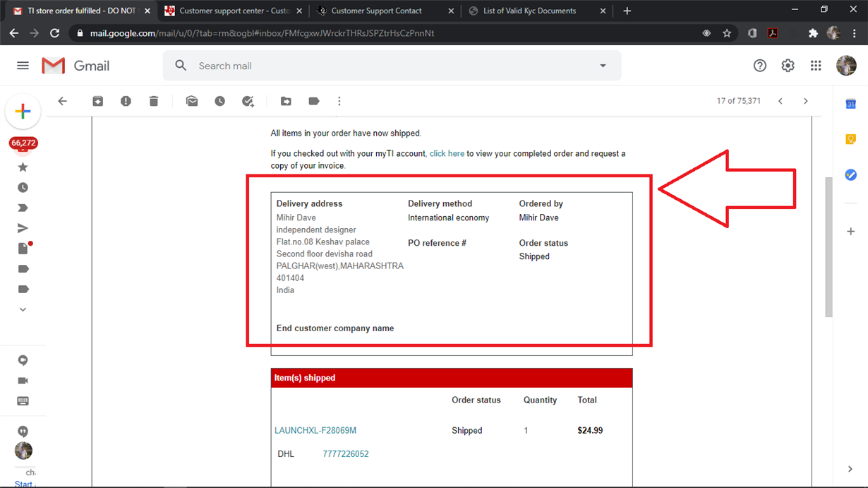Open the Labels menu in toolbar
Screen dimensions: 868x488
[x=314, y=101]
